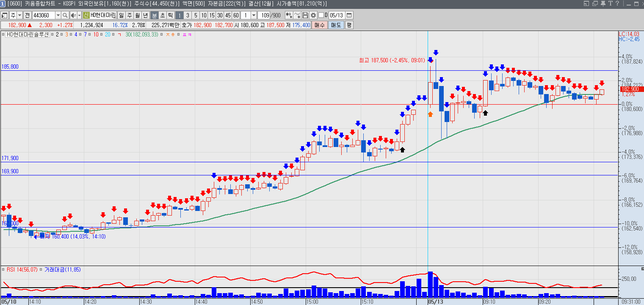This screenshot has height=305, width=644.
Task: Click the candlestick chart type icon
Action: [x=289, y=15]
